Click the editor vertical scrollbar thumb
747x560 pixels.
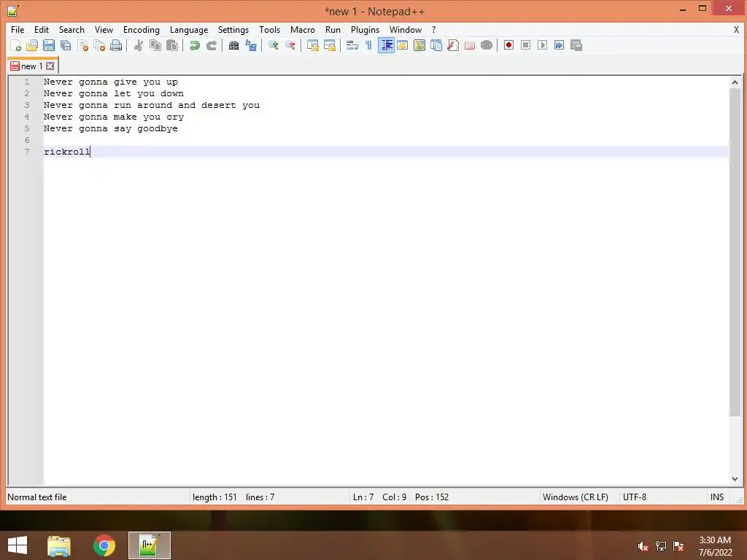pos(735,252)
